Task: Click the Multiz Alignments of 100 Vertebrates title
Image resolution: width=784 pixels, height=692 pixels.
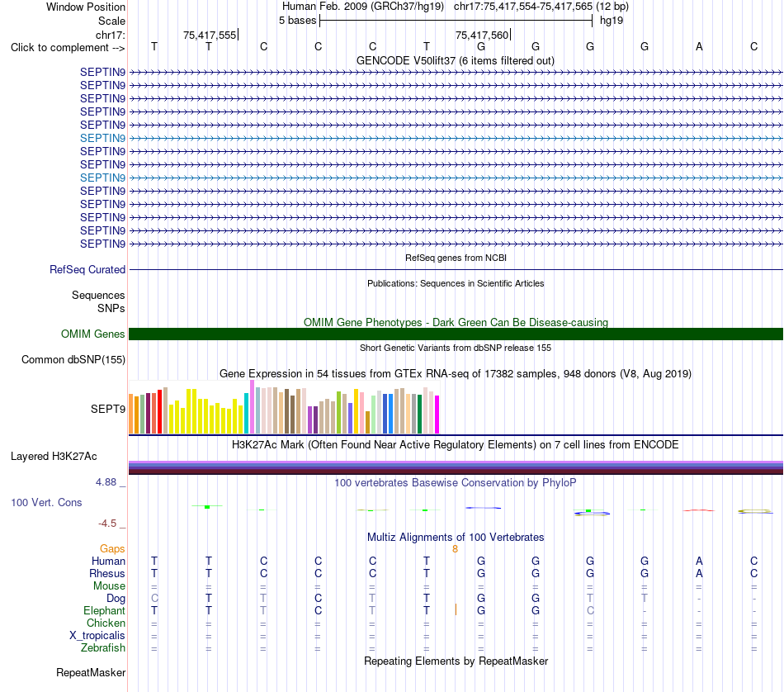Action: click(x=456, y=538)
